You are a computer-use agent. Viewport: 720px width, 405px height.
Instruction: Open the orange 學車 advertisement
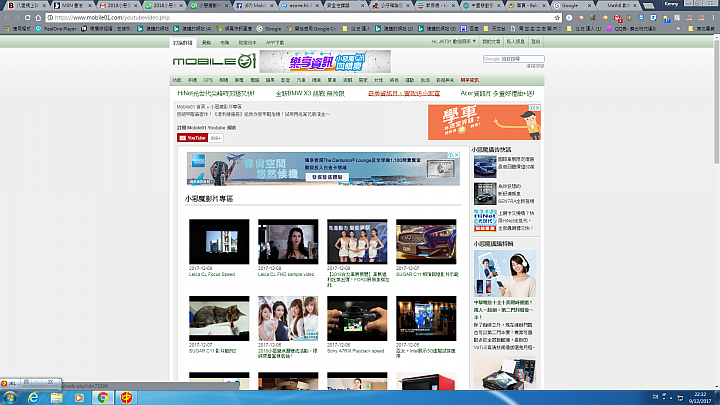482,123
